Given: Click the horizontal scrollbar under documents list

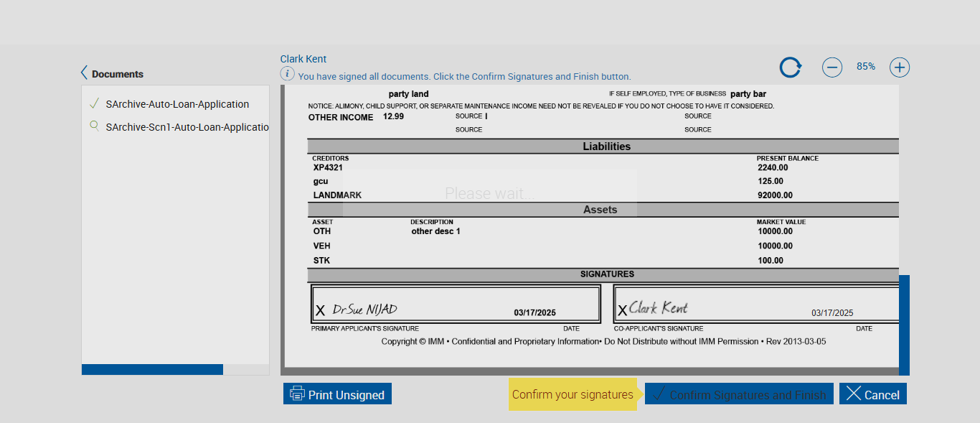Looking at the screenshot, I should click(152, 369).
